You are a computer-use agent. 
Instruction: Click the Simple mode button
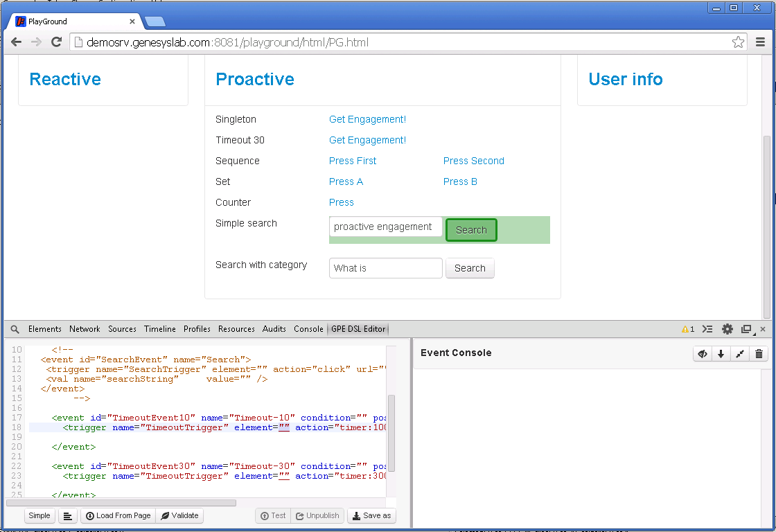(39, 515)
